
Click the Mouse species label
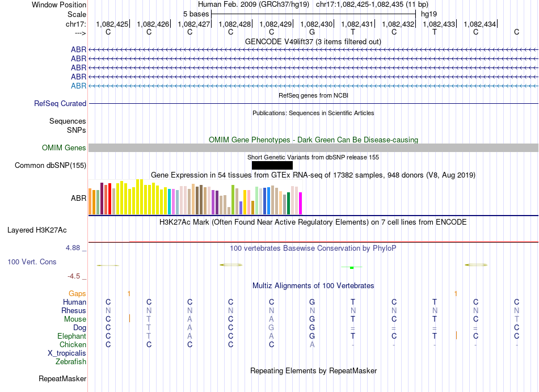tap(75, 319)
